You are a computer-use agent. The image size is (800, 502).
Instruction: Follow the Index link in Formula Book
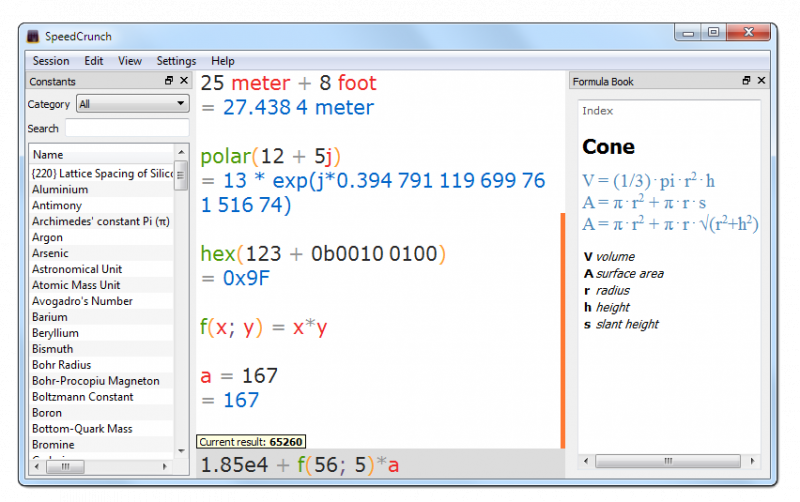(597, 111)
